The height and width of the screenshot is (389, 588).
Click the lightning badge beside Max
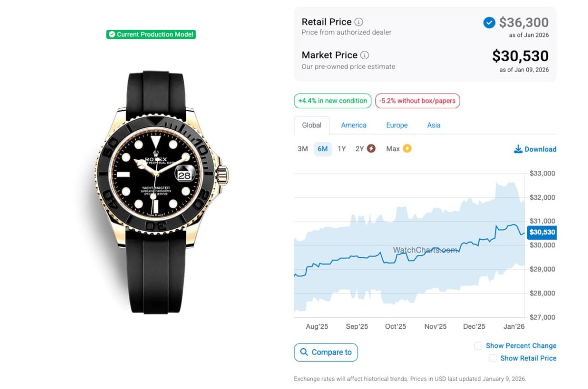click(x=407, y=148)
